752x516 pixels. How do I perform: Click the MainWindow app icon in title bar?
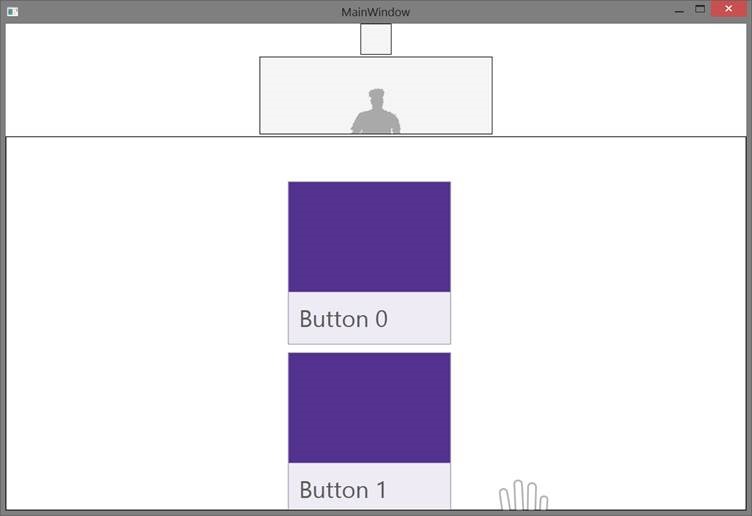[x=12, y=11]
